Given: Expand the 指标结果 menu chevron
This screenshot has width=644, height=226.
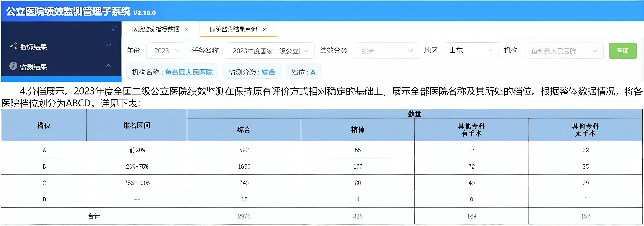Looking at the screenshot, I should click(x=108, y=45).
